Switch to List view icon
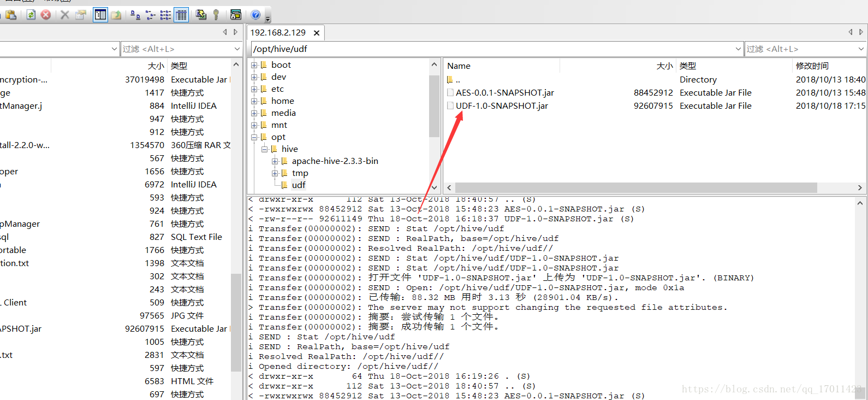This screenshot has height=400, width=868. click(x=166, y=15)
